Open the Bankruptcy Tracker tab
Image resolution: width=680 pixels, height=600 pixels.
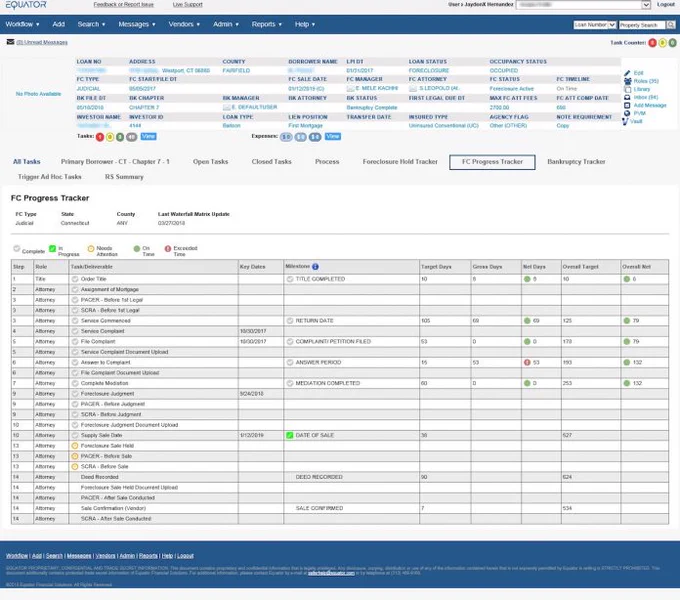coord(576,162)
